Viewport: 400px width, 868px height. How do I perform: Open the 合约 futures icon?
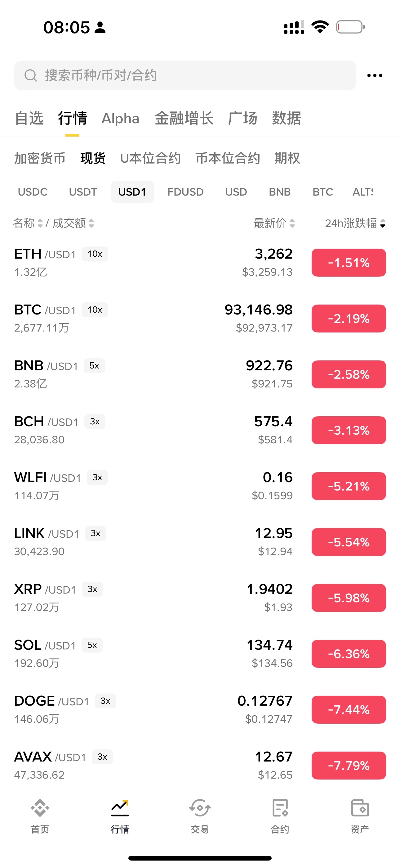coord(280,808)
